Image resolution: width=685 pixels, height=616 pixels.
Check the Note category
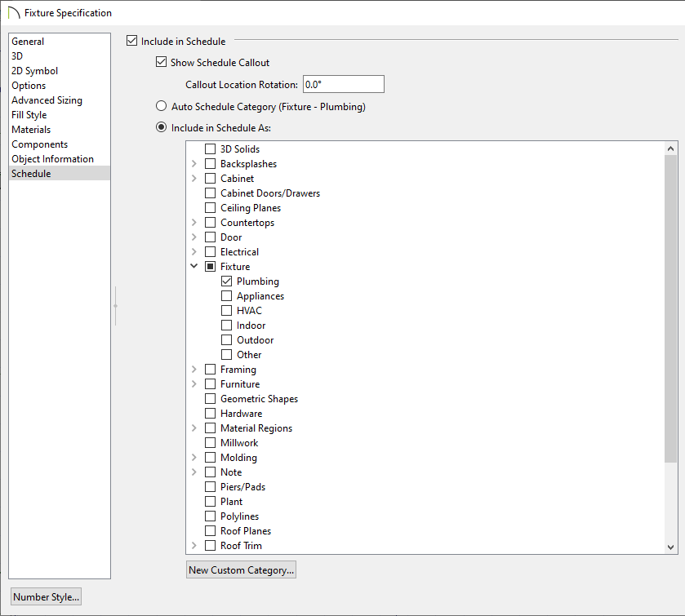click(210, 472)
